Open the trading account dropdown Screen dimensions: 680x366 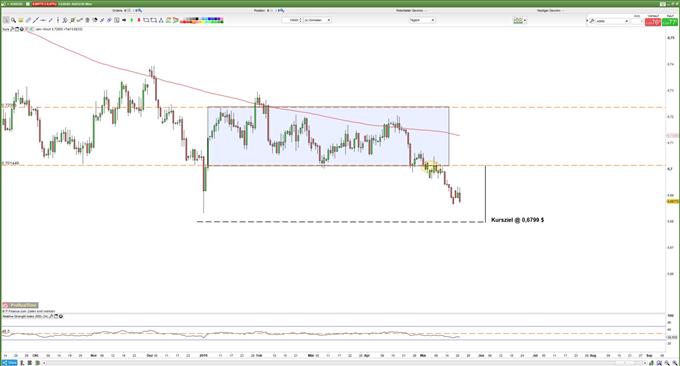tap(612, 21)
